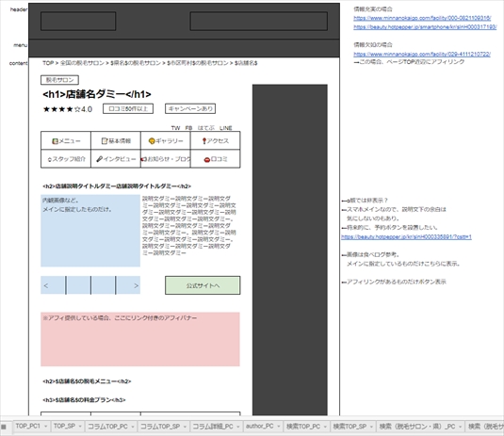This screenshot has width=504, height=436.
Task: Select the h1 店舗名ダミー heading
Action: (x=97, y=94)
